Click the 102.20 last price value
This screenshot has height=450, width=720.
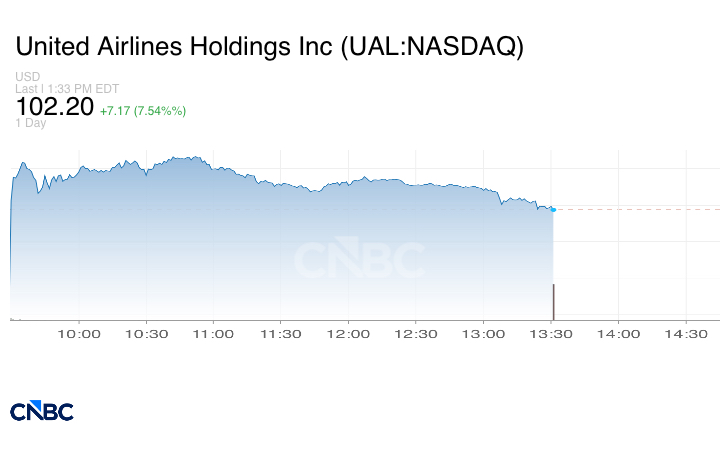(54, 106)
